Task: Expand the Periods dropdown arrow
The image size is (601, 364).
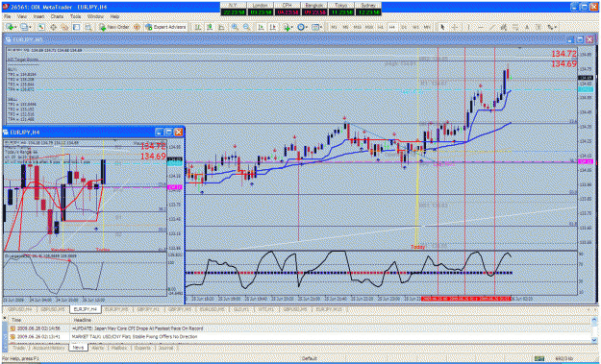Action: point(307,27)
